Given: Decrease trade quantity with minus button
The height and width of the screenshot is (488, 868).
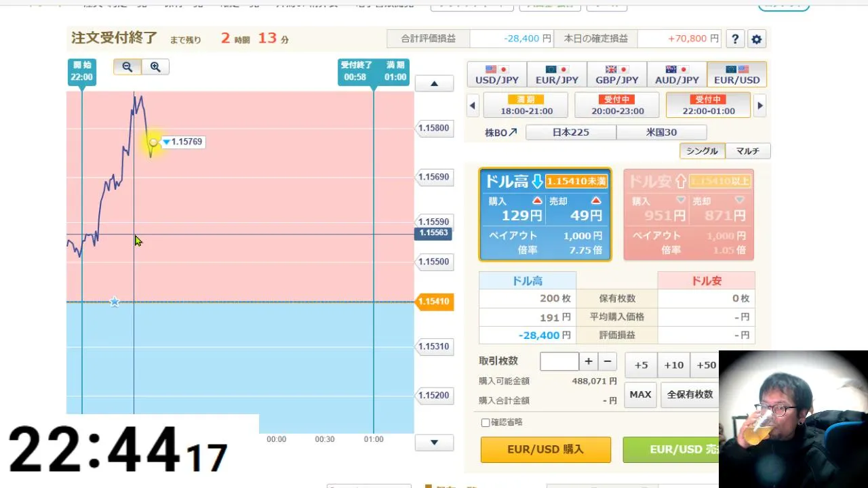Looking at the screenshot, I should pyautogui.click(x=608, y=361).
